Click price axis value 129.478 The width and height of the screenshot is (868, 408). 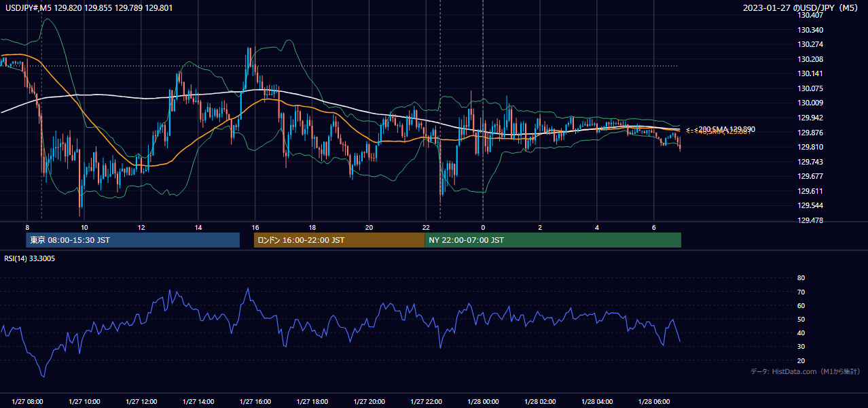click(x=810, y=220)
